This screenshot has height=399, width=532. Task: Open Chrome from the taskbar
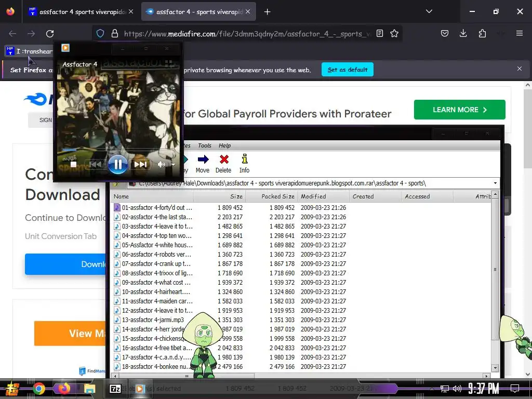tap(38, 389)
